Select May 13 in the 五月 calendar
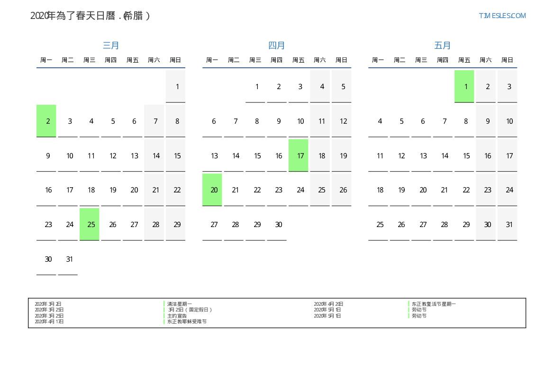The width and height of the screenshot is (554, 392). tap(421, 155)
